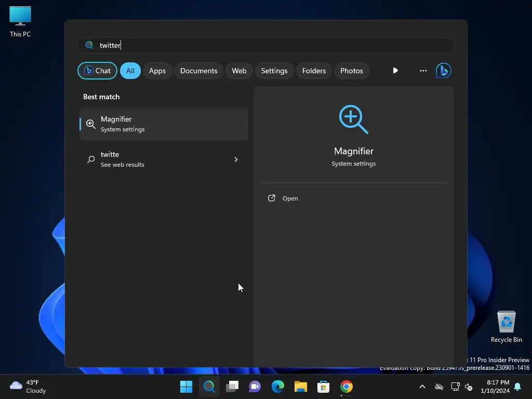Click the Best match heading
This screenshot has width=532, height=399.
click(101, 97)
